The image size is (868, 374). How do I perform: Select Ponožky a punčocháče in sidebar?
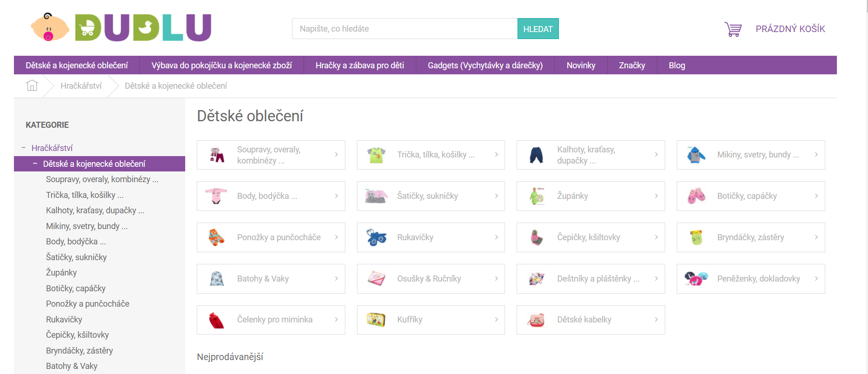click(x=87, y=304)
